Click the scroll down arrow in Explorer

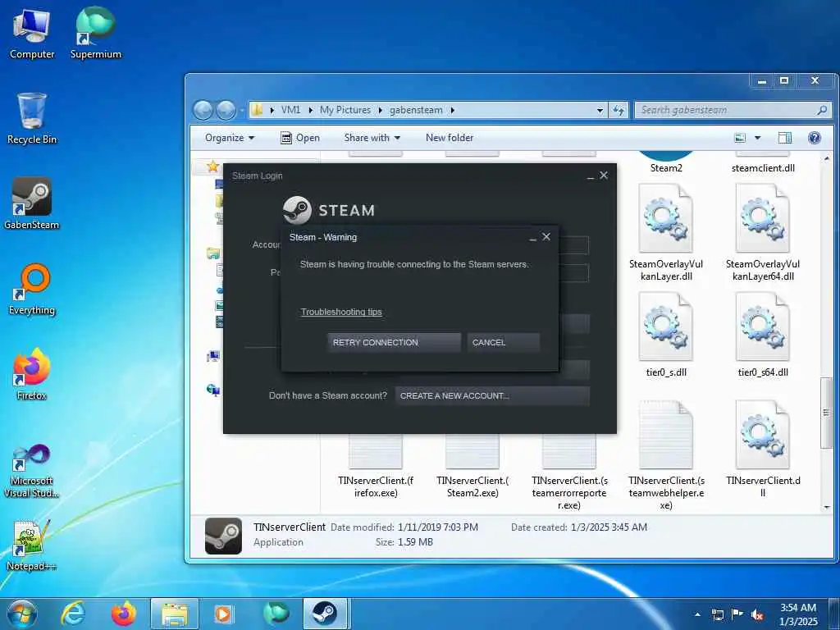pyautogui.click(x=826, y=506)
